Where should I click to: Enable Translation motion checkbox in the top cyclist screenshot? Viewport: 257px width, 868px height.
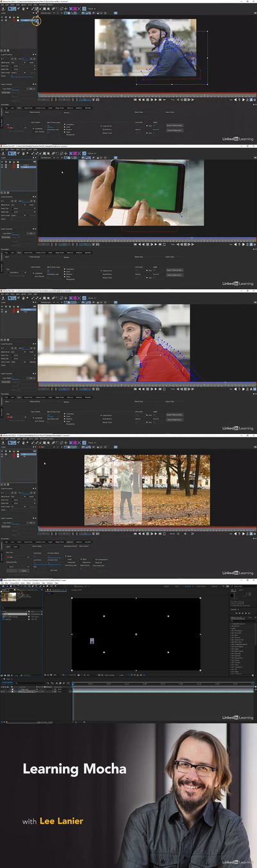(66, 124)
